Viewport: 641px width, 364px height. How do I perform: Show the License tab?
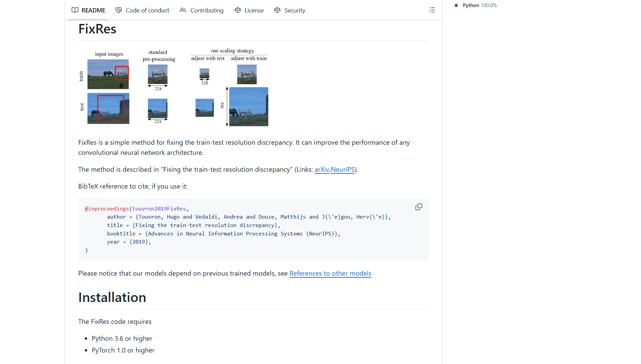click(x=254, y=10)
